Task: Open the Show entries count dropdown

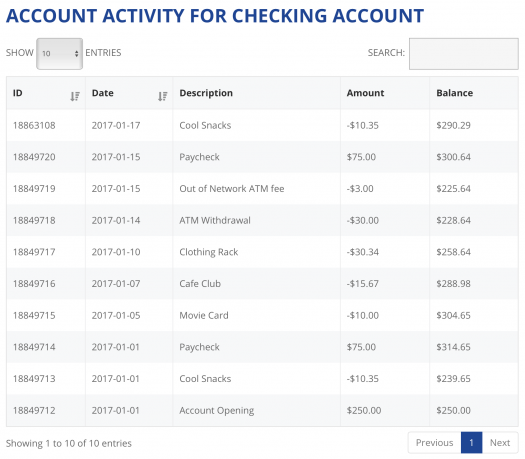Action: pyautogui.click(x=60, y=54)
